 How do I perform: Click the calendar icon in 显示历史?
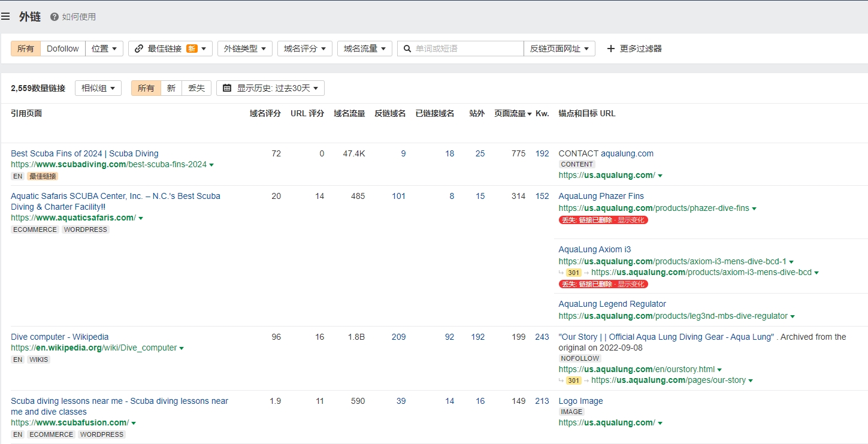coord(227,88)
